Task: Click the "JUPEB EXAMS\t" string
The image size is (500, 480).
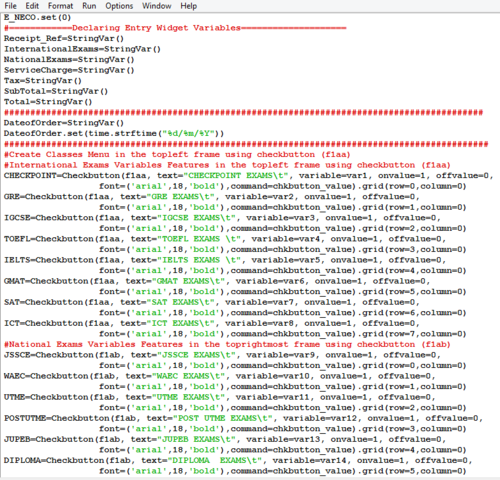Action: pyautogui.click(x=196, y=439)
